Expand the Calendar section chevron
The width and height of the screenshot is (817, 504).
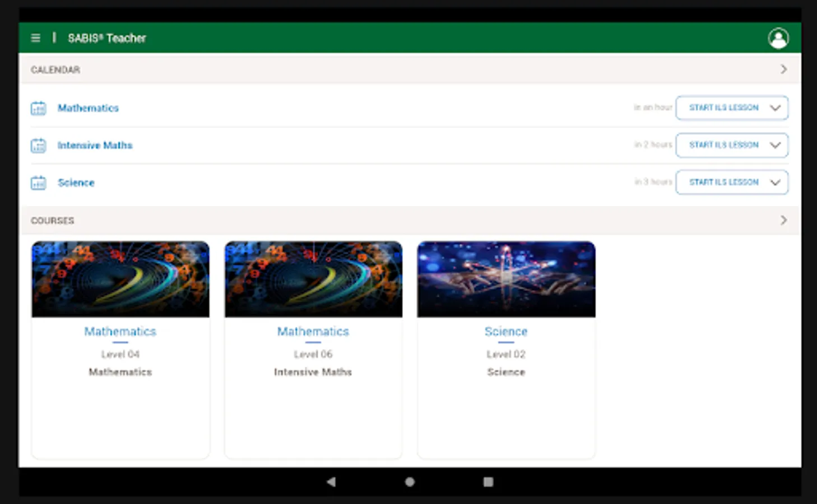tap(783, 69)
